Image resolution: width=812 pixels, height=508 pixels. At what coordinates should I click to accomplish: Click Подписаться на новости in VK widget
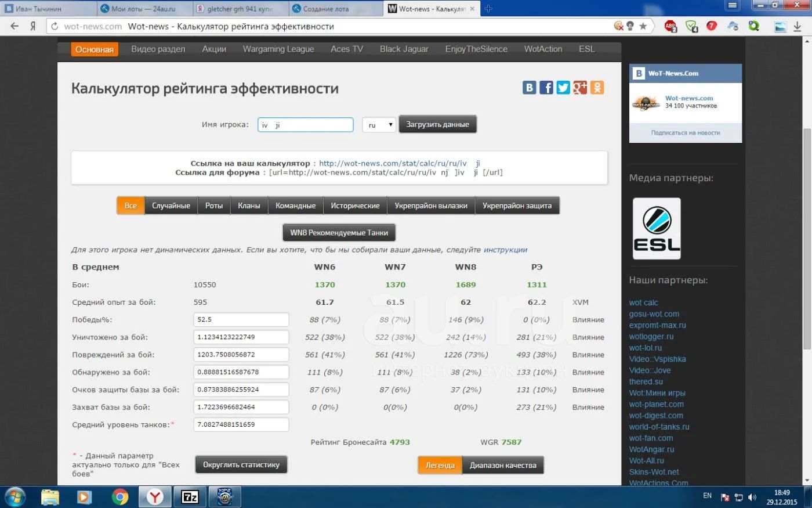point(686,133)
